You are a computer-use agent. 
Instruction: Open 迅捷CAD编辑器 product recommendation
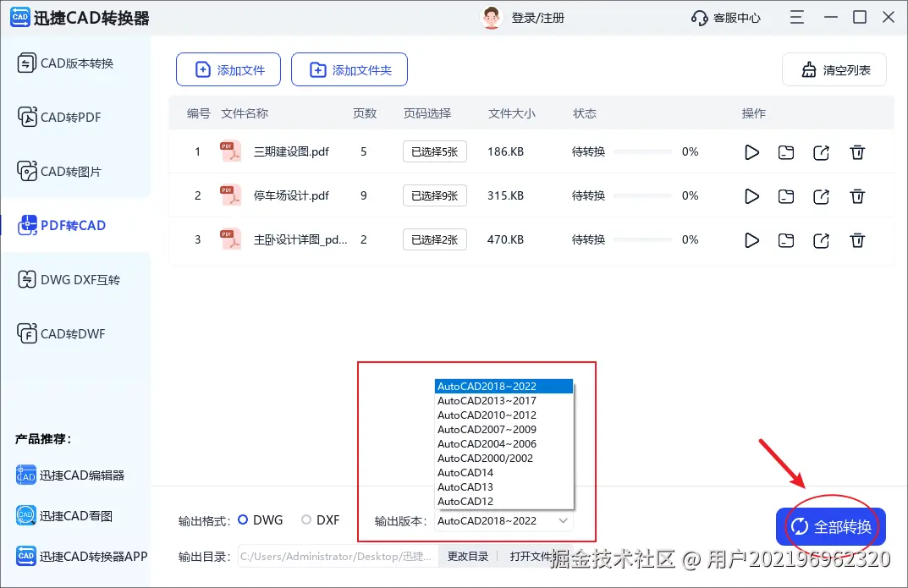70,475
